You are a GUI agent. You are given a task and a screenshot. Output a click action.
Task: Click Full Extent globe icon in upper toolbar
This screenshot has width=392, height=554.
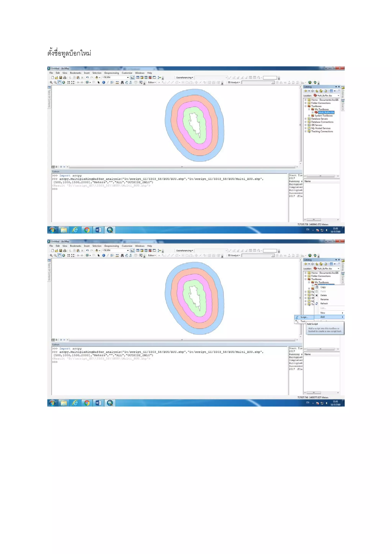coord(64,82)
